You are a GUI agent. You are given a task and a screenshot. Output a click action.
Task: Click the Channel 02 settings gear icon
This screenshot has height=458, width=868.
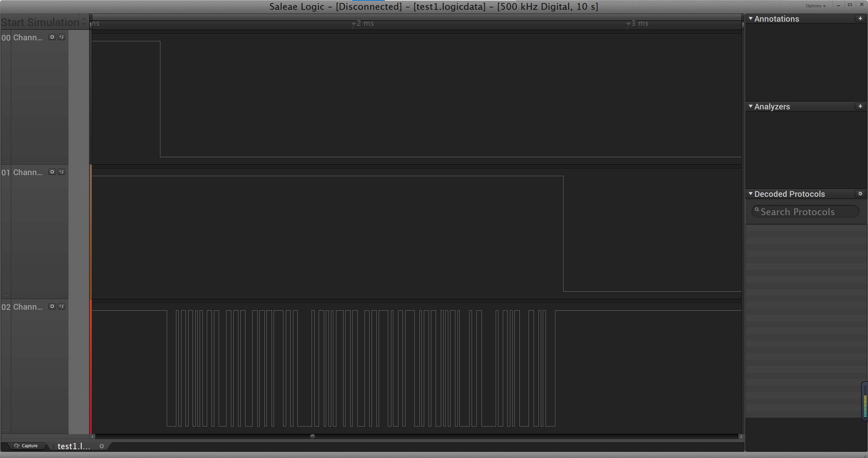52,306
